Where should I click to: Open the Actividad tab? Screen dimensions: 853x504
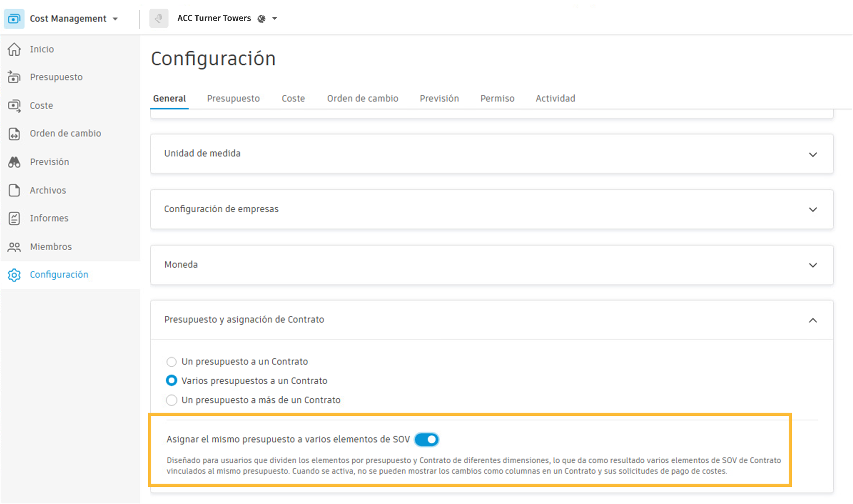tap(555, 98)
